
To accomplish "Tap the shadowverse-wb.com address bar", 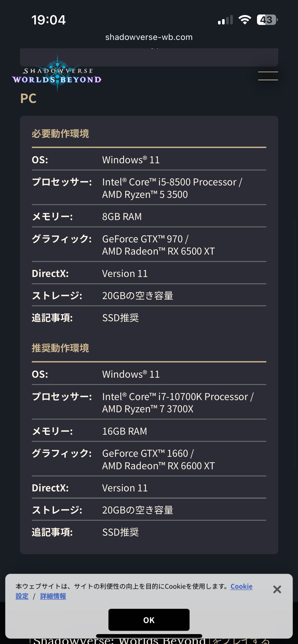I will 149,37.
